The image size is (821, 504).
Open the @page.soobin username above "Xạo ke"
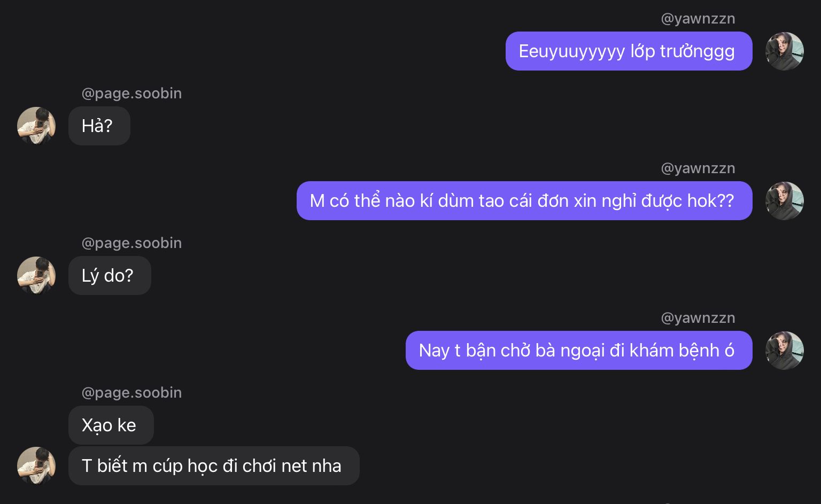click(x=131, y=393)
